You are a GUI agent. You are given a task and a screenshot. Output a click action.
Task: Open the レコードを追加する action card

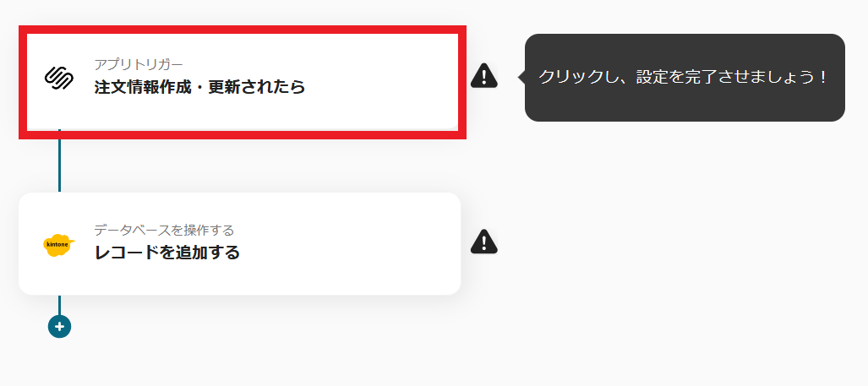pyautogui.click(x=240, y=243)
